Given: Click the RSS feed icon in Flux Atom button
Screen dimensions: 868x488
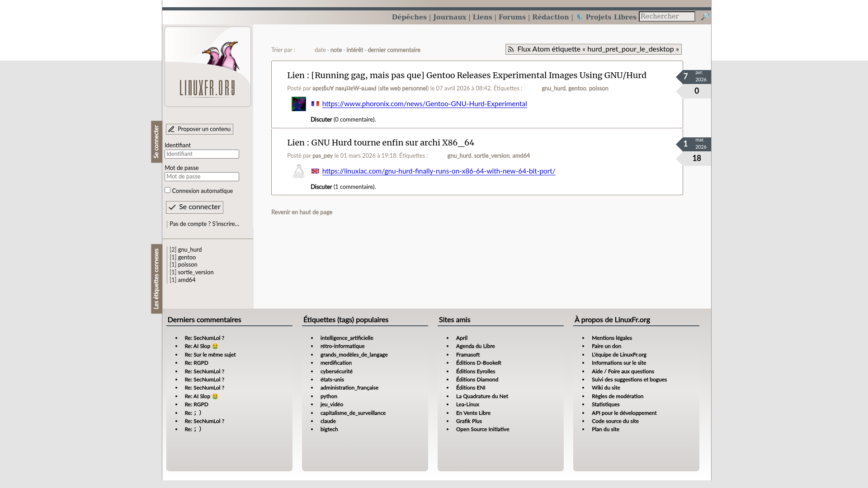Looking at the screenshot, I should [x=511, y=49].
